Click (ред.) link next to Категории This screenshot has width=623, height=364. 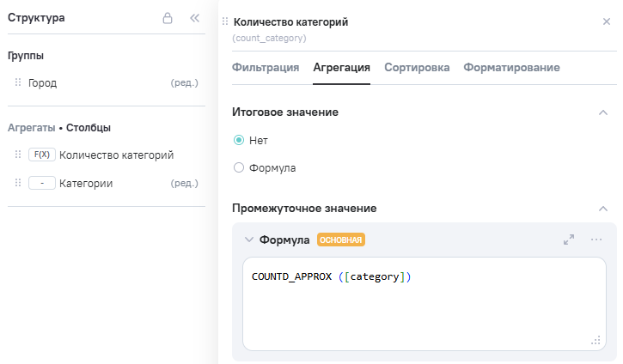pos(185,183)
